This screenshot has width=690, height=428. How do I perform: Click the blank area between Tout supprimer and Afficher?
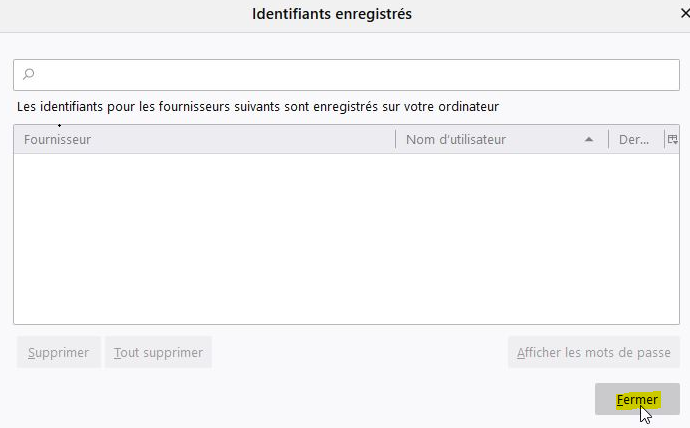[x=360, y=352]
